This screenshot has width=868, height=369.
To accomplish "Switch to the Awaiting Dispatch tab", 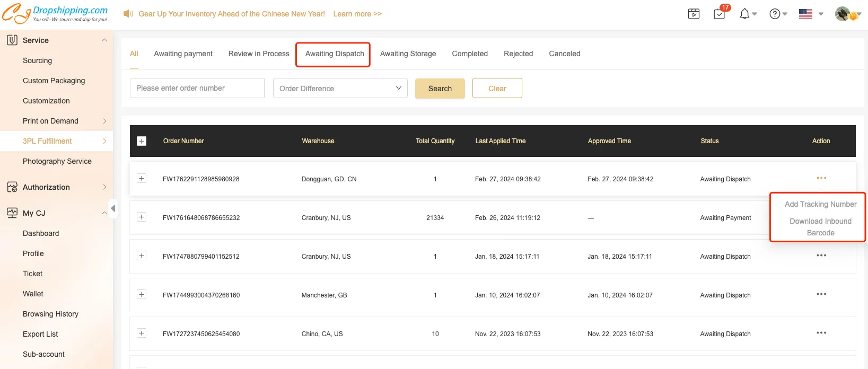I will click(x=335, y=54).
